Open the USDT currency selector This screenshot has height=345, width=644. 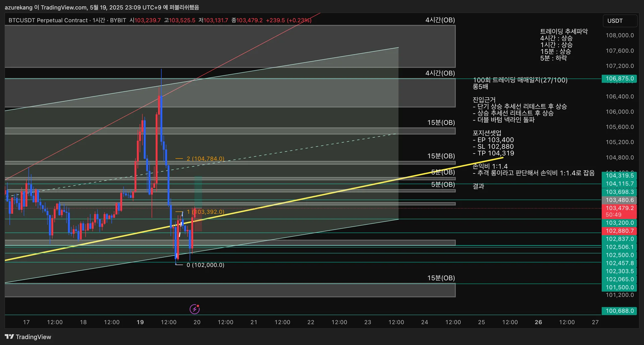[x=620, y=21]
